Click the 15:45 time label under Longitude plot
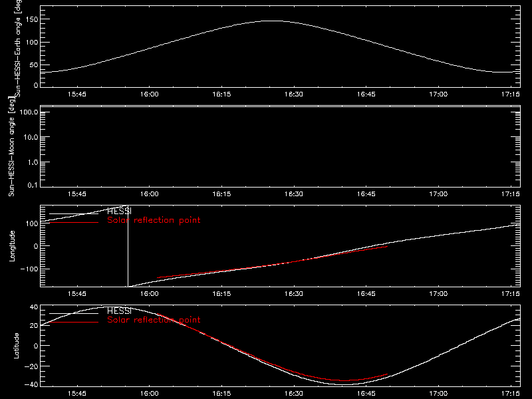Image resolution: width=532 pixels, height=399 pixels. 77,294
